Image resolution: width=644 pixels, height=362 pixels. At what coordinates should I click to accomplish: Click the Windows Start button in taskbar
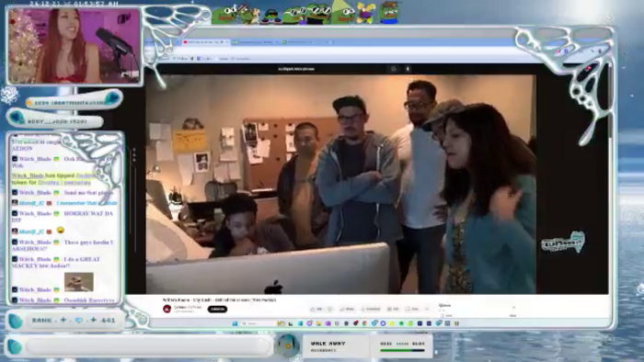click(235, 323)
